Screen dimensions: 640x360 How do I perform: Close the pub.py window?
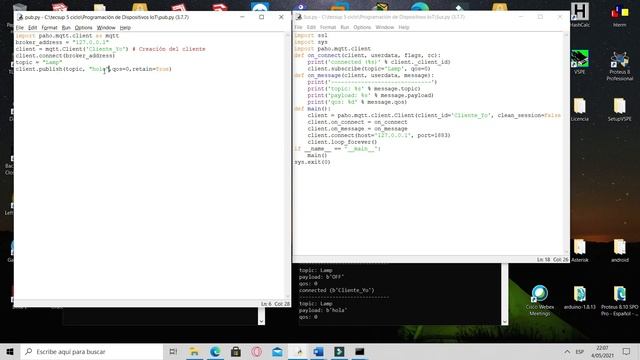click(x=281, y=17)
